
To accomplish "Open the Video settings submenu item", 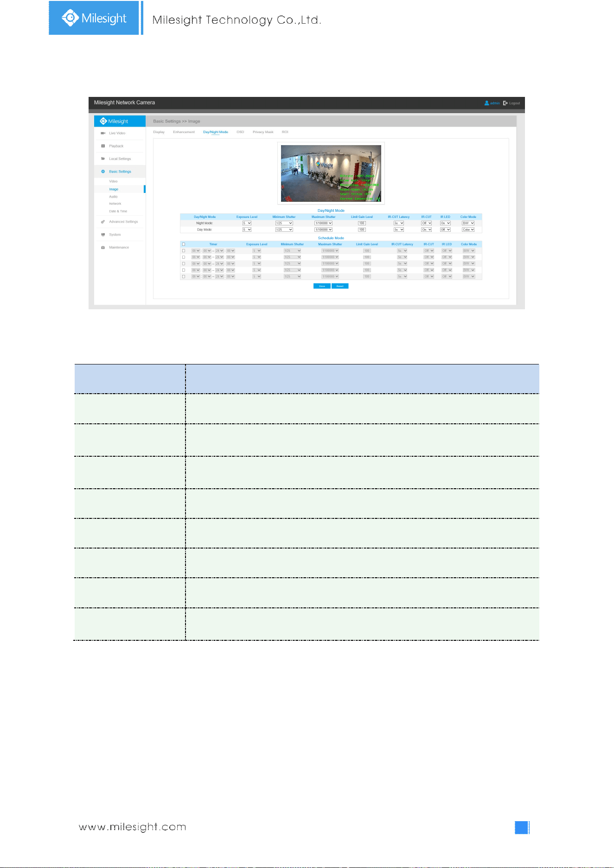I will click(x=113, y=181).
